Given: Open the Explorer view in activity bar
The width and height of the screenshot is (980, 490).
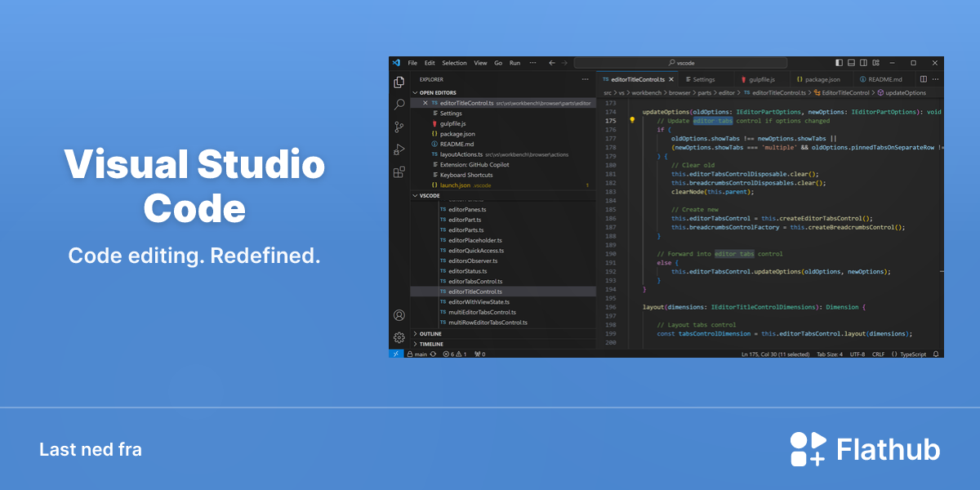Looking at the screenshot, I should [399, 82].
